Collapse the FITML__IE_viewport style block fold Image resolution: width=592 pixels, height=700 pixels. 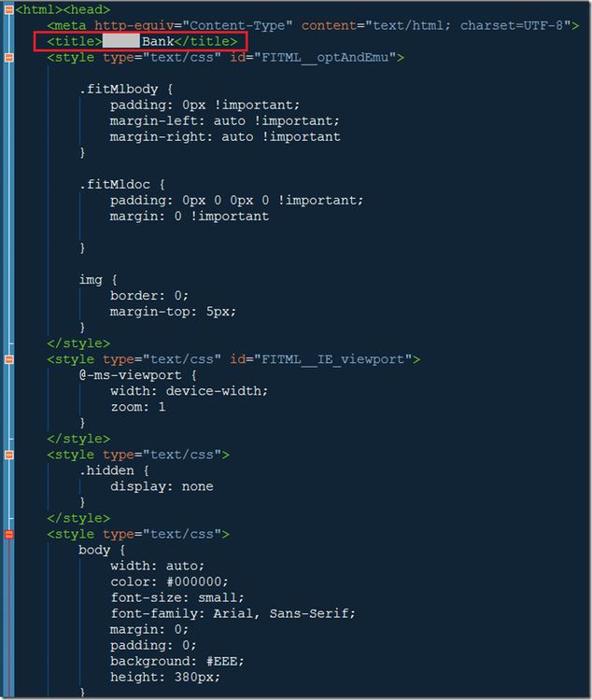coord(9,359)
